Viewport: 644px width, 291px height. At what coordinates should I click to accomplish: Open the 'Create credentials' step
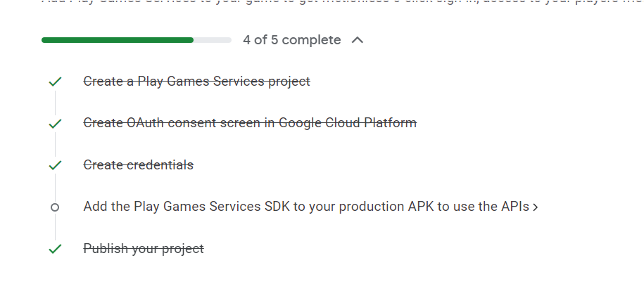click(139, 164)
